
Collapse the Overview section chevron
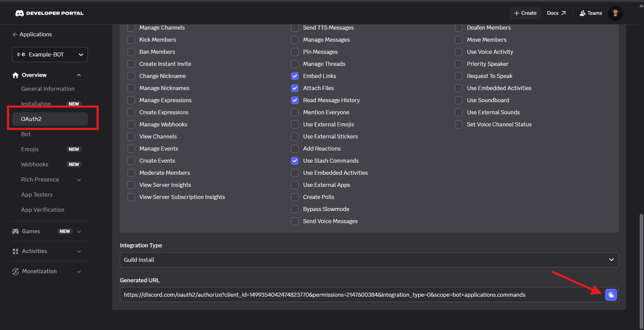(79, 75)
